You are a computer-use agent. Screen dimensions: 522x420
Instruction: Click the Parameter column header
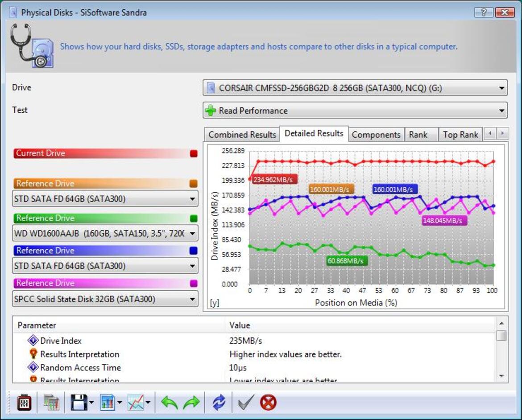119,325
